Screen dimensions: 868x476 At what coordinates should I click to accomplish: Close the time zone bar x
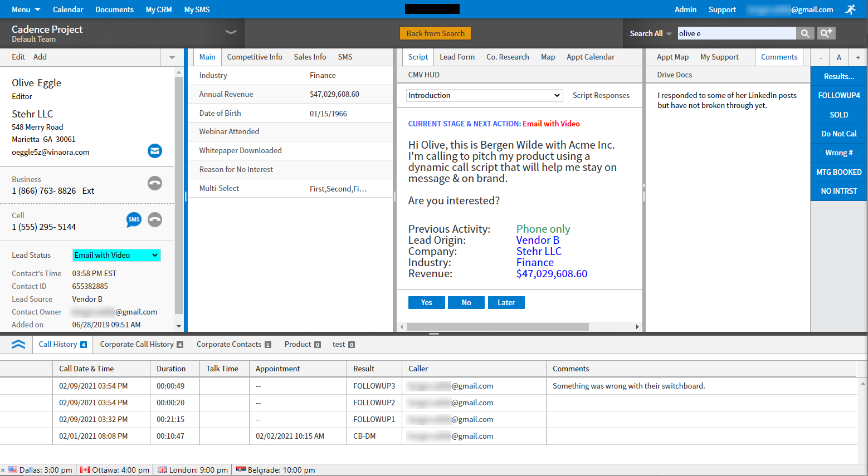click(x=3, y=470)
